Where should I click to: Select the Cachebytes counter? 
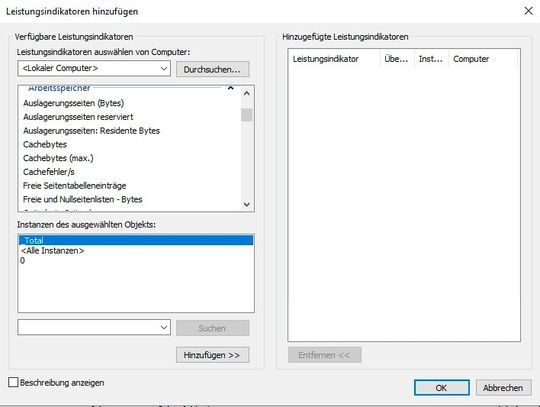coord(45,144)
